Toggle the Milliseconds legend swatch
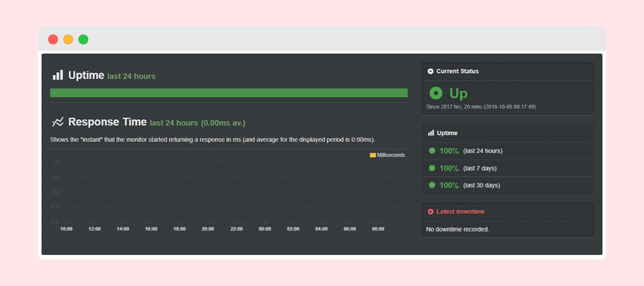This screenshot has height=286, width=644. point(373,156)
